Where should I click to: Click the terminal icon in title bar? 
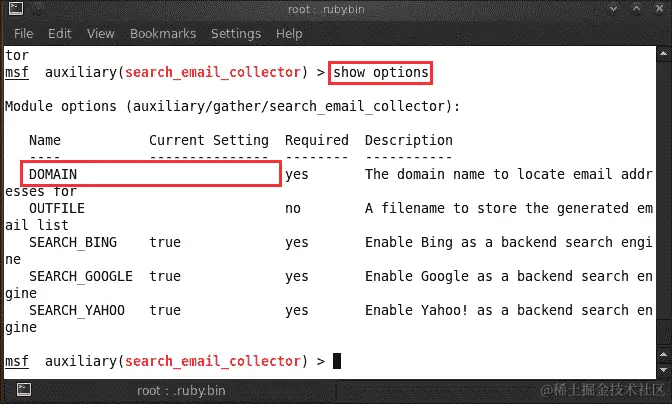(x=16, y=9)
